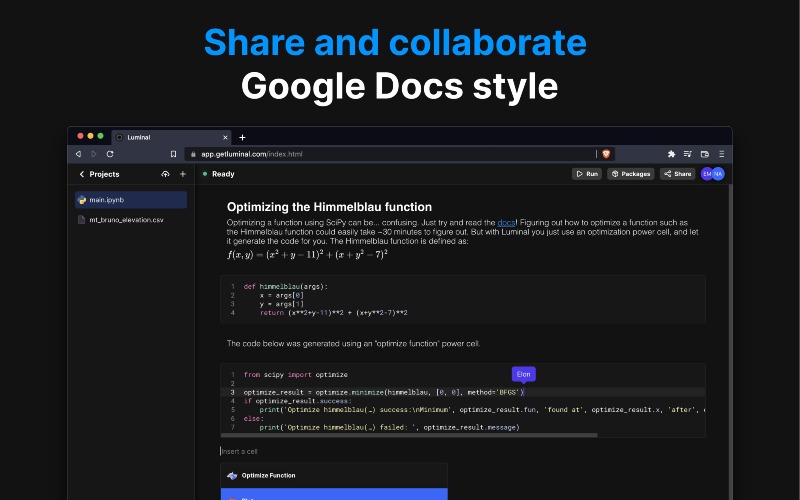The height and width of the screenshot is (500, 800).
Task: Go back to Projects with chevron
Action: (82, 174)
